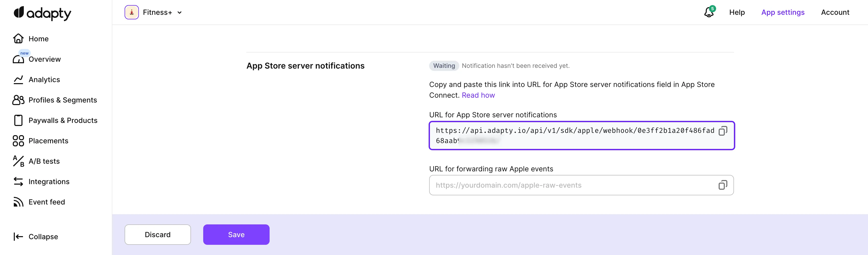Screen dimensions: 868x255
Task: Open the Event feed section
Action: [x=47, y=202]
